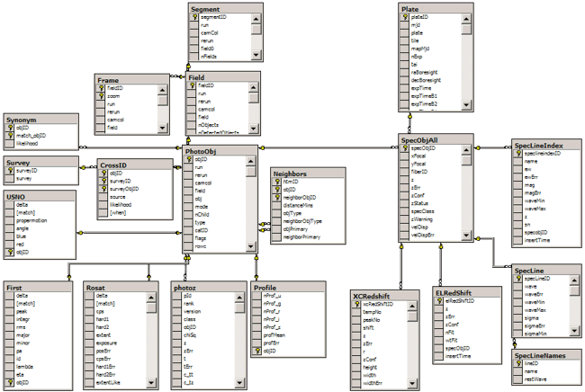Click the scroll-down arrow in the Rosat table
This screenshot has width=585, height=392.
coord(149,384)
